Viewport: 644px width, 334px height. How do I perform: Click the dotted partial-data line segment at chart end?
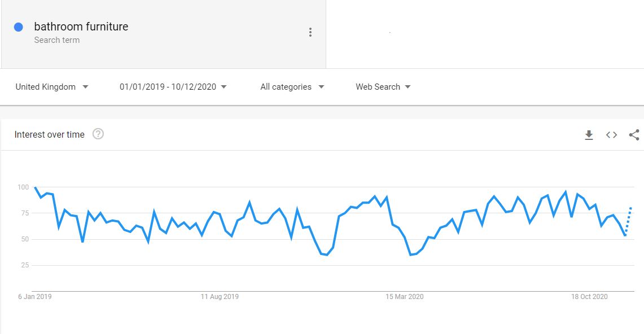[x=628, y=221]
